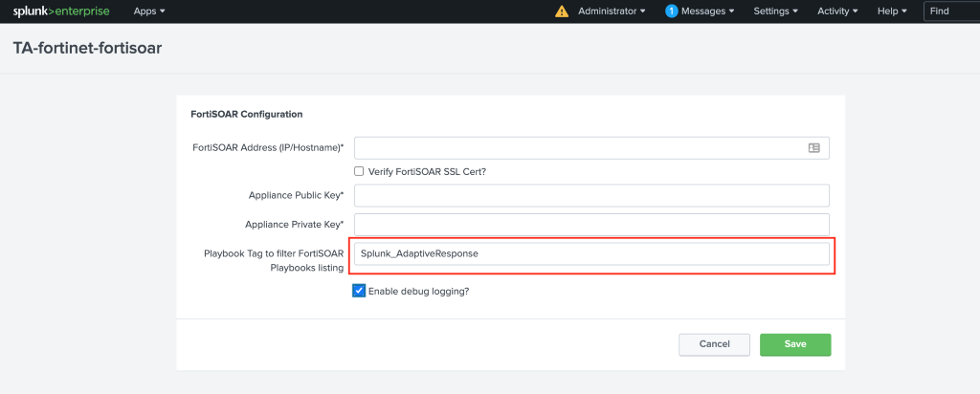Open the Messages dropdown menu

coord(707,11)
